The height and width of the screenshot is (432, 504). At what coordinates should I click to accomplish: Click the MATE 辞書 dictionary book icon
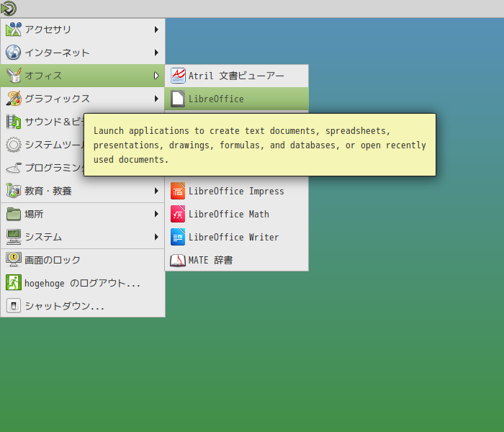pos(178,260)
